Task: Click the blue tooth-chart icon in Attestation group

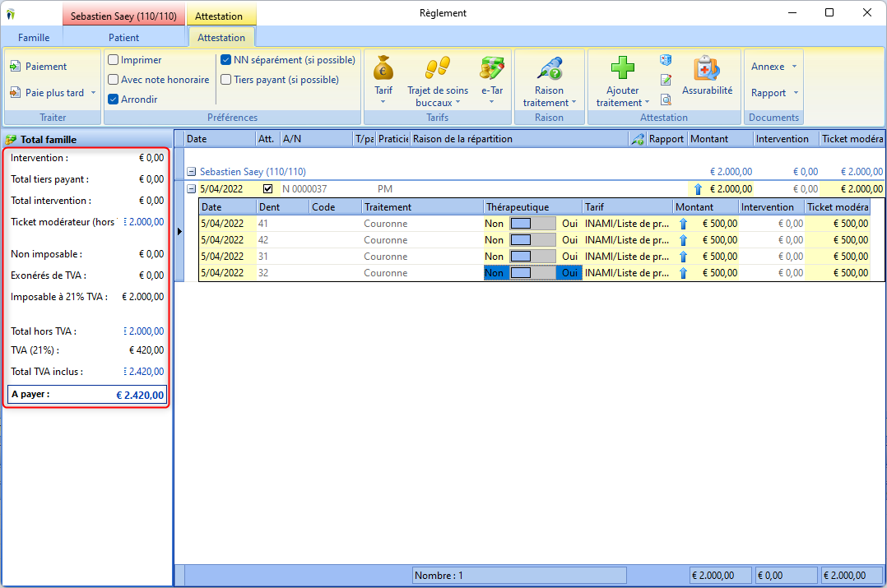Action: pos(666,60)
